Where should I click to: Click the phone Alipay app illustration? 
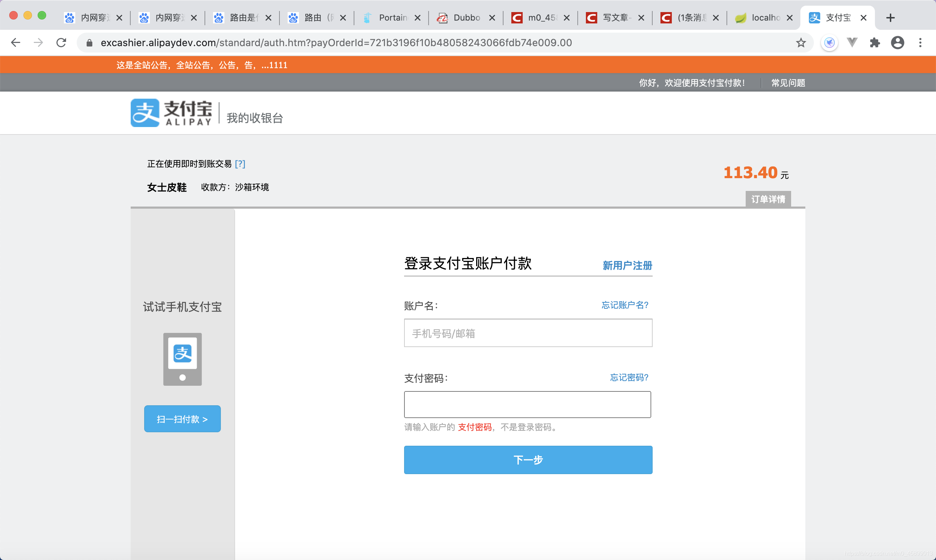coord(183,359)
